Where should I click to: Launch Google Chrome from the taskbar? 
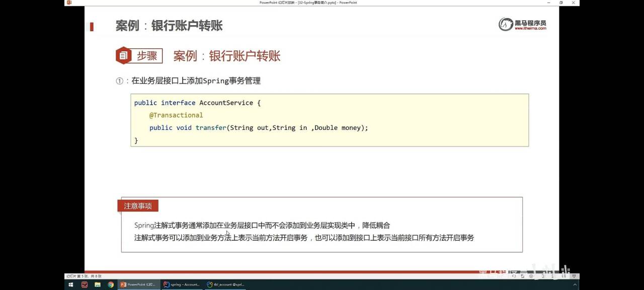[x=111, y=284]
